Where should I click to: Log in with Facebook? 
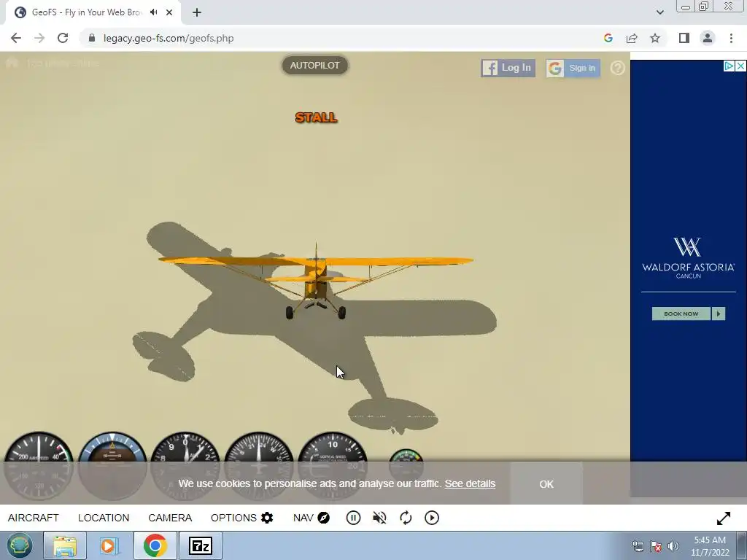508,68
